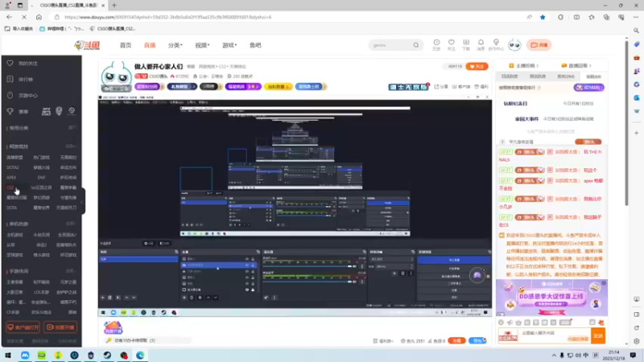Screen dimensions: 644x362
Task: Click the site search input field
Action: point(390,45)
